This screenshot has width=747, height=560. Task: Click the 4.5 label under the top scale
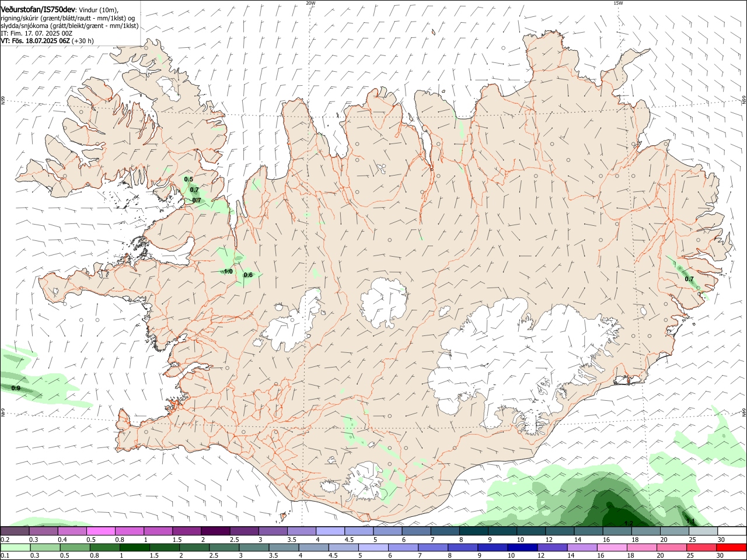pos(349,540)
